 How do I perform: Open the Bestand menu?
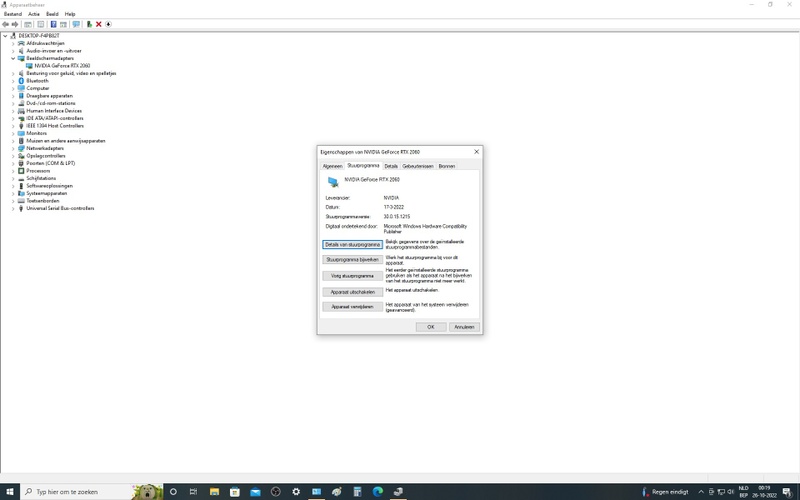point(13,14)
